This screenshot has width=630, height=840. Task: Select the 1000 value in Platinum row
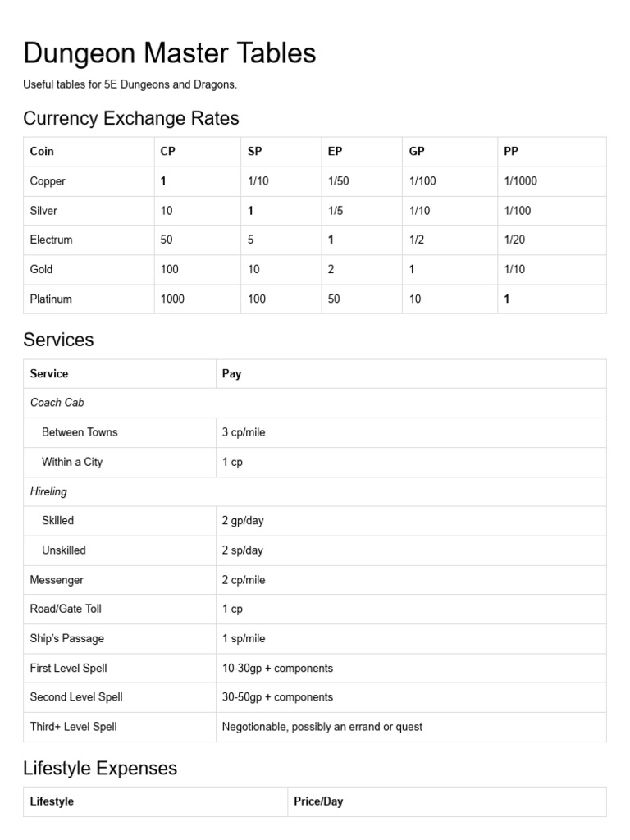tap(172, 299)
